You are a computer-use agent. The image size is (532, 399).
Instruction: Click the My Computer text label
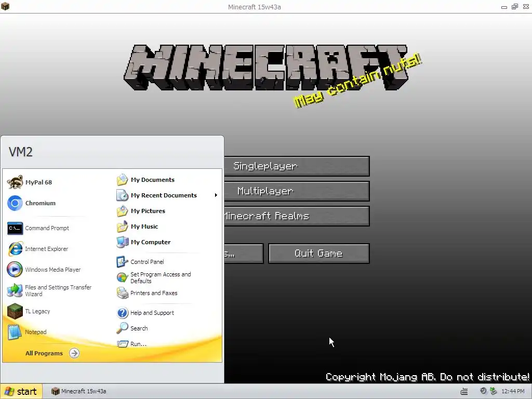click(151, 242)
